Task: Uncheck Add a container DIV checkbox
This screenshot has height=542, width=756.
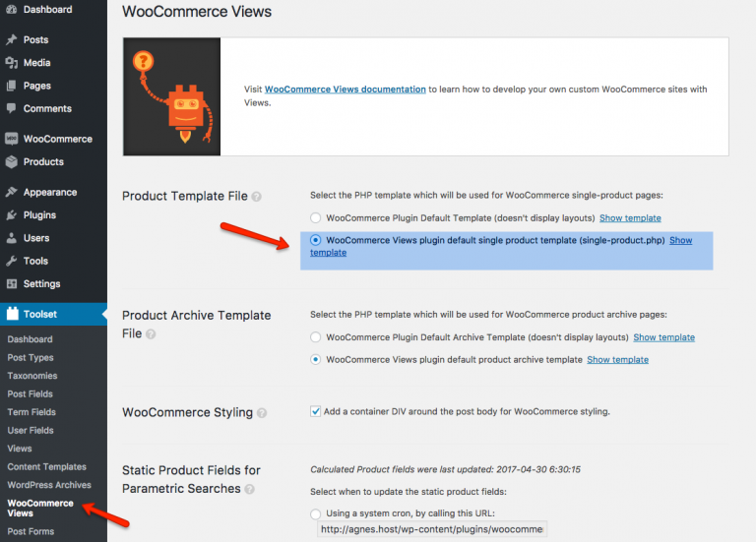Action: click(315, 411)
